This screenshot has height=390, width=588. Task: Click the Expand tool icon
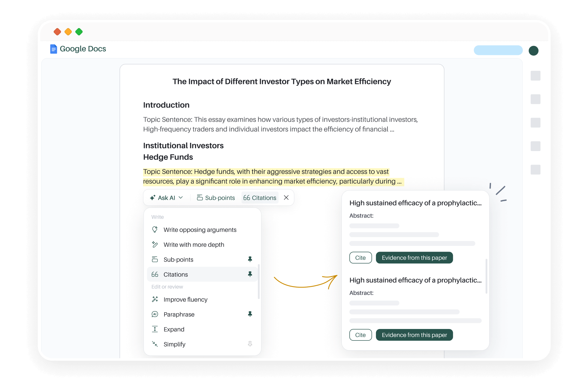click(x=155, y=329)
